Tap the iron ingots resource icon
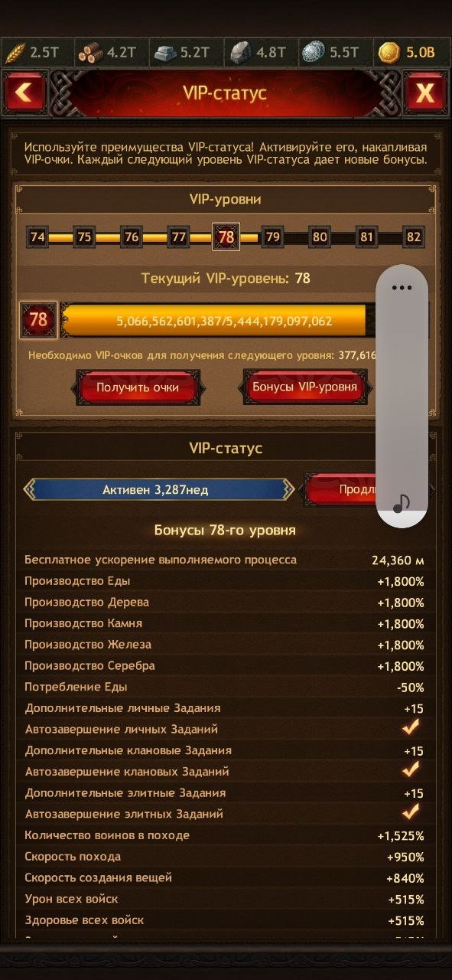This screenshot has height=980, width=452. point(165,53)
